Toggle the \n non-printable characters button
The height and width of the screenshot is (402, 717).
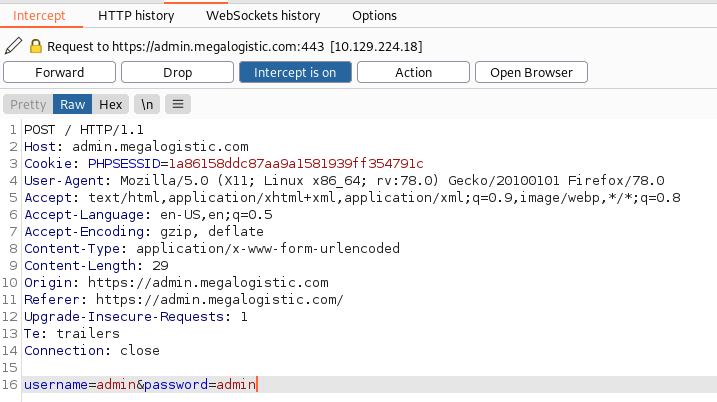coord(147,104)
